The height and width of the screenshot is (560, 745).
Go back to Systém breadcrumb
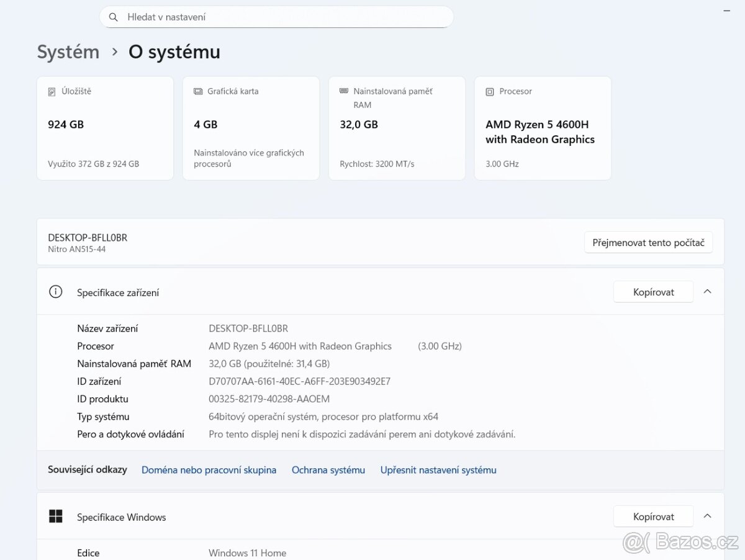tap(68, 52)
